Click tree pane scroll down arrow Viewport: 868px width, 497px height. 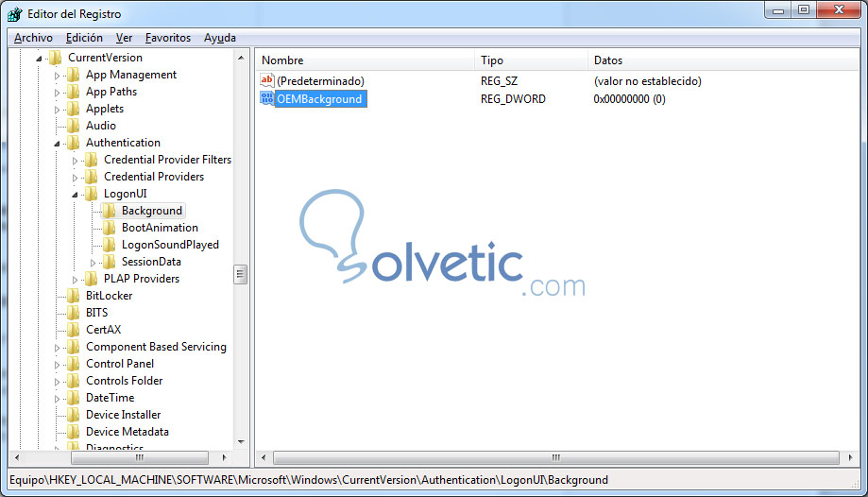pyautogui.click(x=241, y=441)
